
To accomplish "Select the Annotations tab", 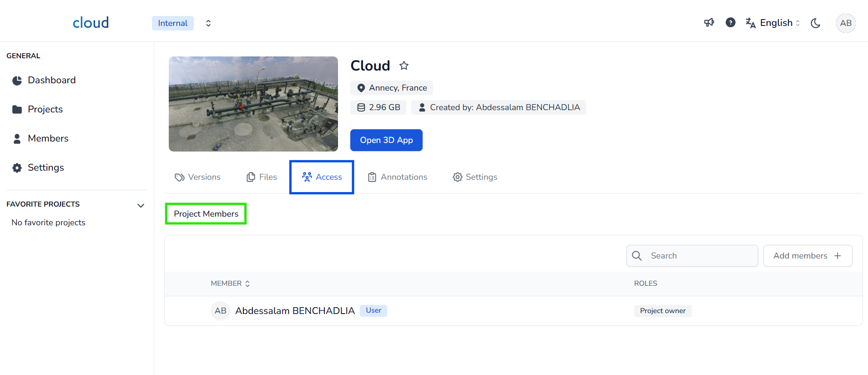I will (398, 177).
